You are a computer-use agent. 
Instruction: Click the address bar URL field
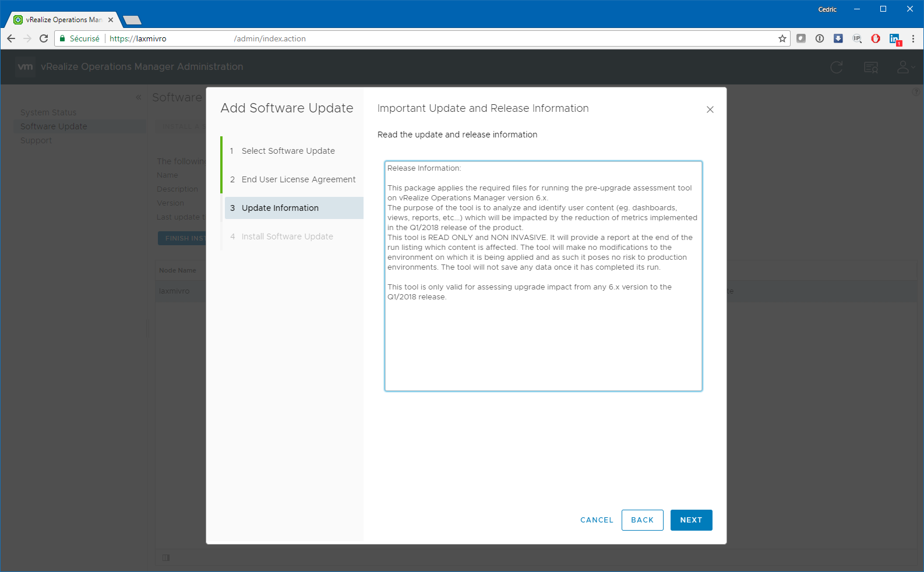click(x=408, y=38)
